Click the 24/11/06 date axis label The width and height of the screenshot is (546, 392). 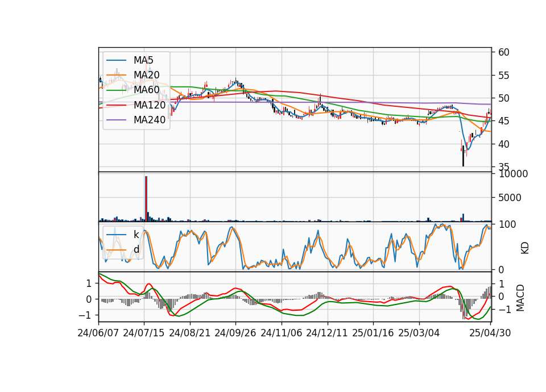pyautogui.click(x=282, y=333)
